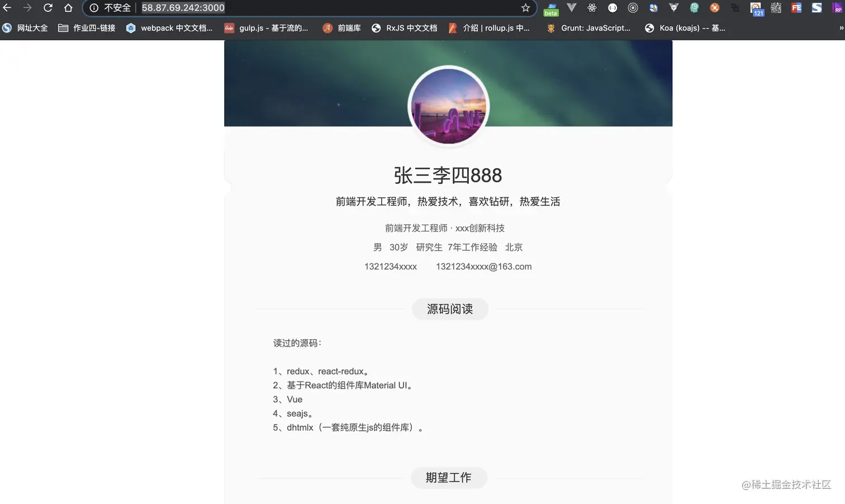Image resolution: width=845 pixels, height=504 pixels.
Task: Open the Koa (koajs) bookmark
Action: [x=685, y=28]
